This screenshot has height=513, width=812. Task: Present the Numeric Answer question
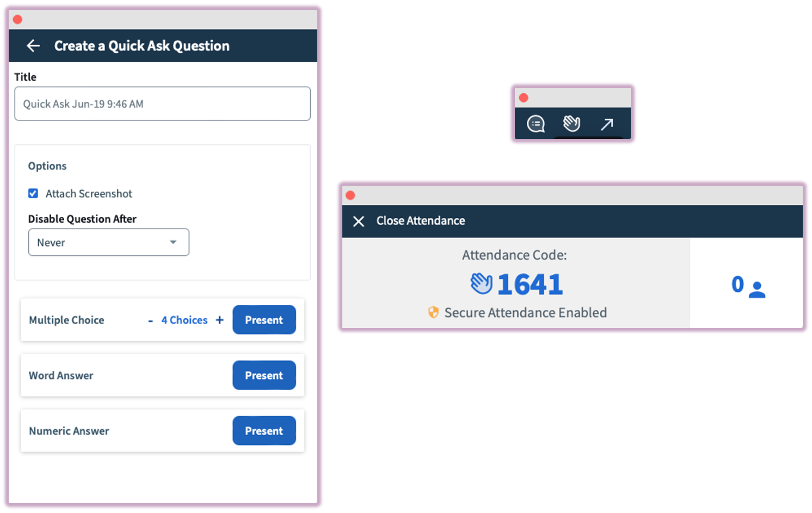coord(264,431)
